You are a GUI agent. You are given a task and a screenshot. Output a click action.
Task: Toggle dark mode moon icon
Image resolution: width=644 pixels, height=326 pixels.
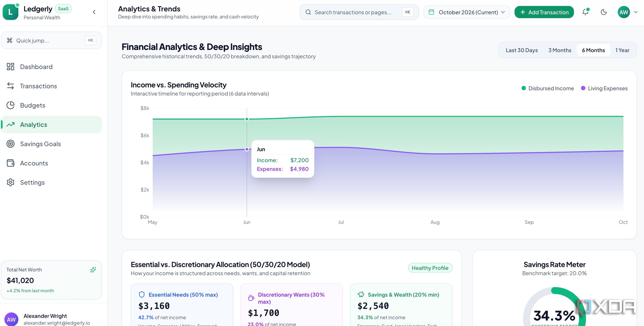(x=604, y=12)
